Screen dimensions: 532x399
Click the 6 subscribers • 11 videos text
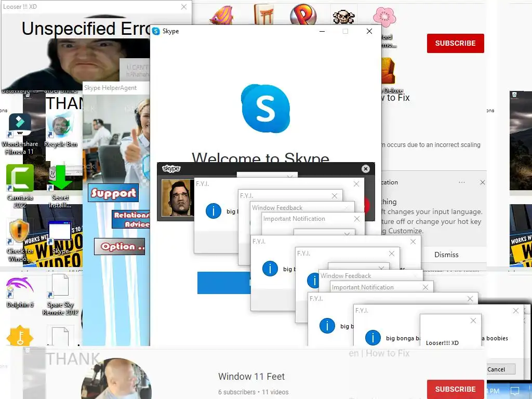tap(253, 392)
